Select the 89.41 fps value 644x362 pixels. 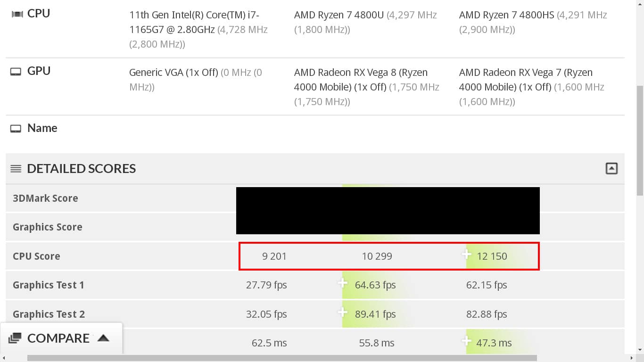(x=375, y=314)
